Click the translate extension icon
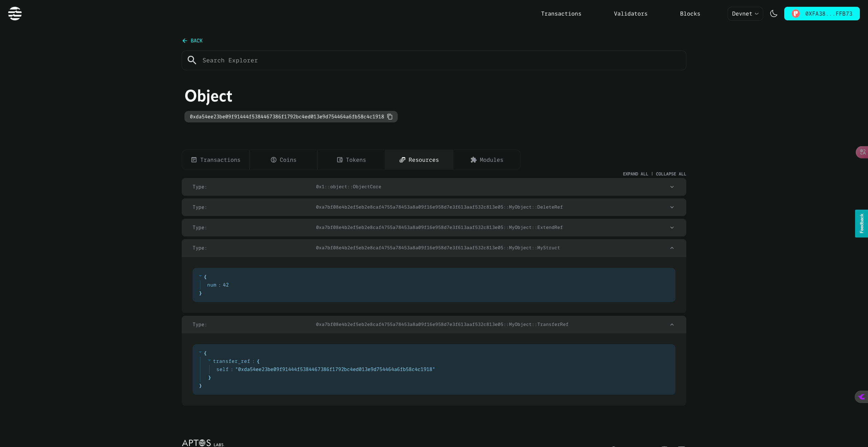This screenshot has height=447, width=868. 862,152
